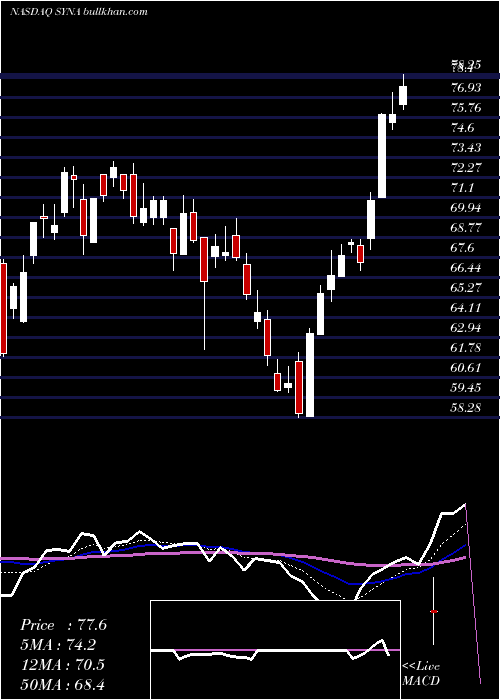500x700 pixels.
Task: Click the <<Live MACD label
Action: point(421,673)
